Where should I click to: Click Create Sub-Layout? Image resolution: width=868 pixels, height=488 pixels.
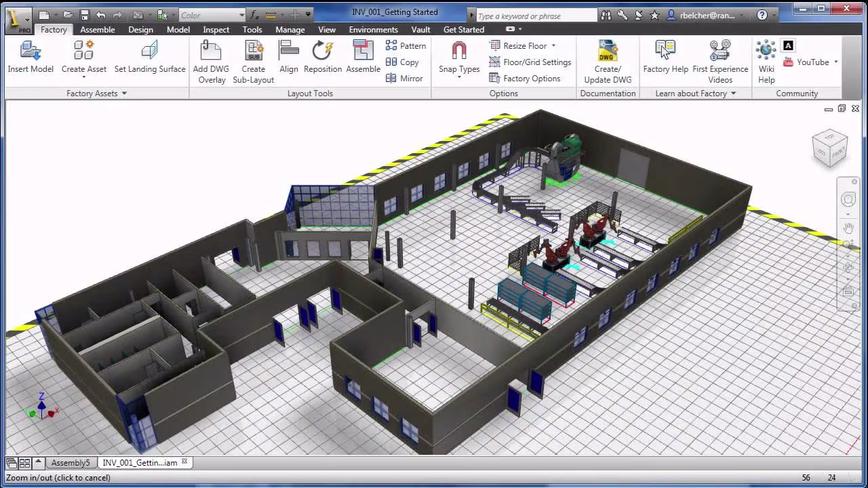[x=254, y=62]
